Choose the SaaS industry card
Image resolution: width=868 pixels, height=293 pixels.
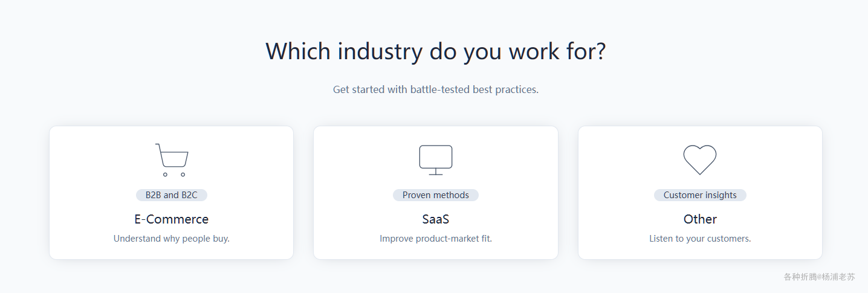[436, 193]
